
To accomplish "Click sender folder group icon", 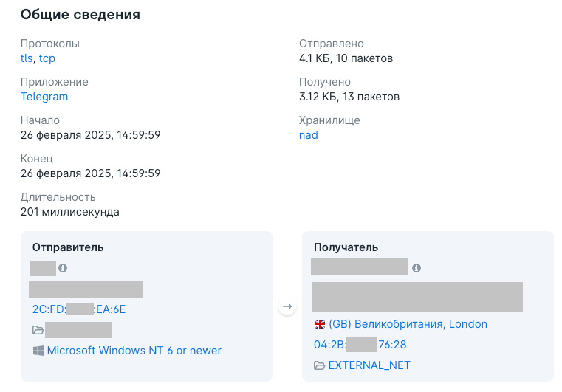I will pyautogui.click(x=38, y=330).
